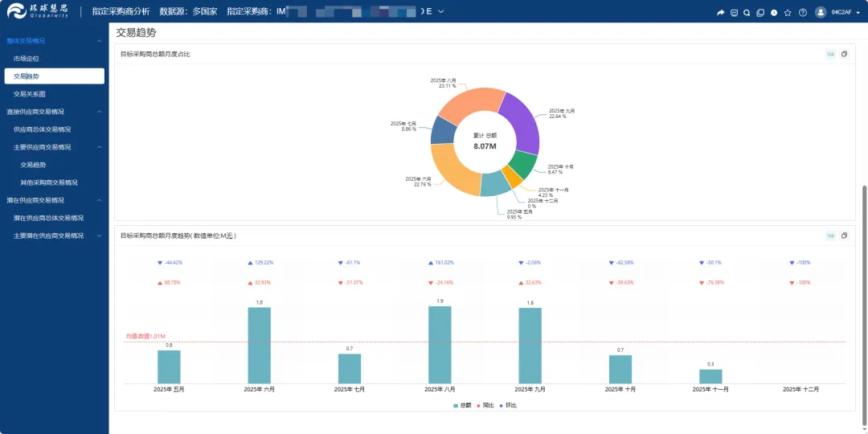Open the 指定采购商 dropdown arrow in header

(x=440, y=12)
